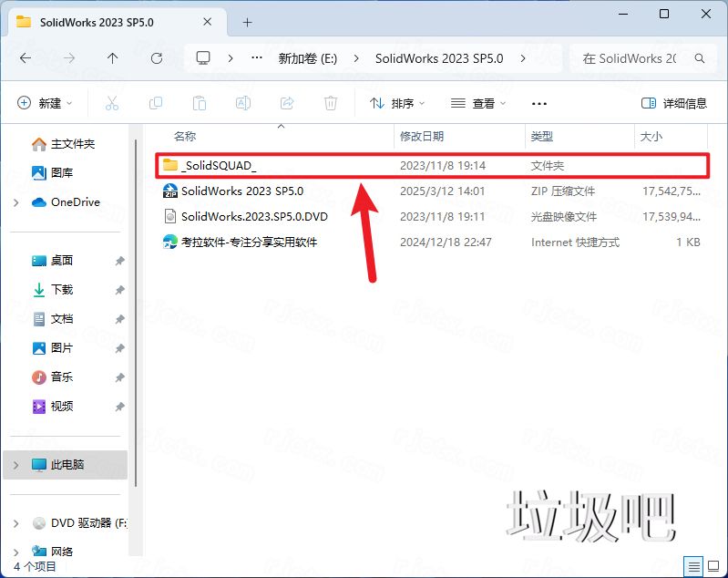Toggle the 详细信息 details pane
Screen dimensions: 728x578
pyautogui.click(x=674, y=103)
